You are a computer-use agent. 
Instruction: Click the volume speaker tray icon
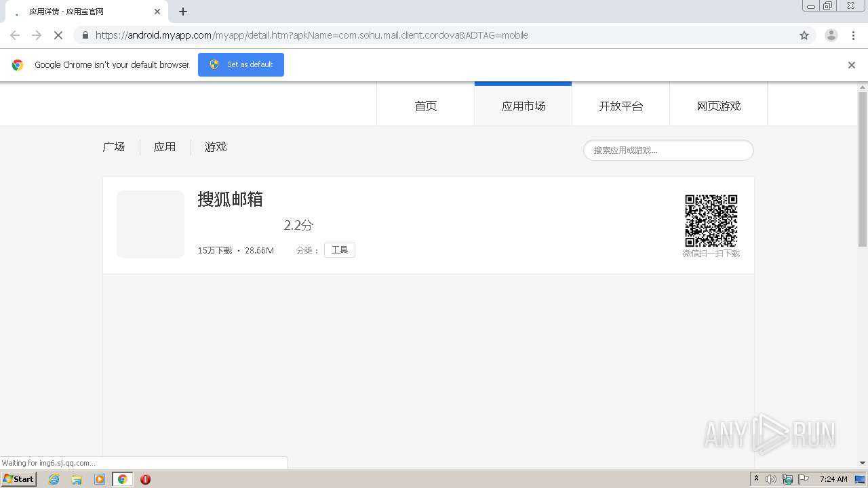pos(771,479)
